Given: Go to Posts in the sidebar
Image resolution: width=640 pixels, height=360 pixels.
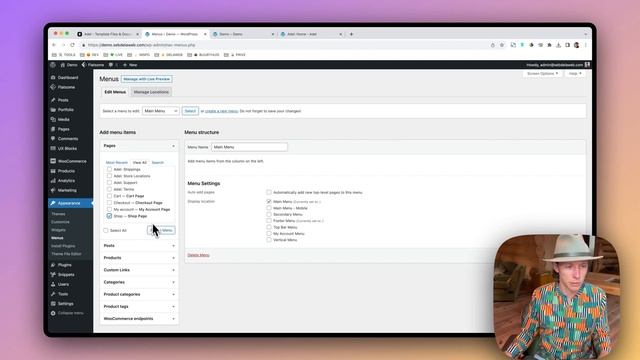Looking at the screenshot, I should click(63, 100).
